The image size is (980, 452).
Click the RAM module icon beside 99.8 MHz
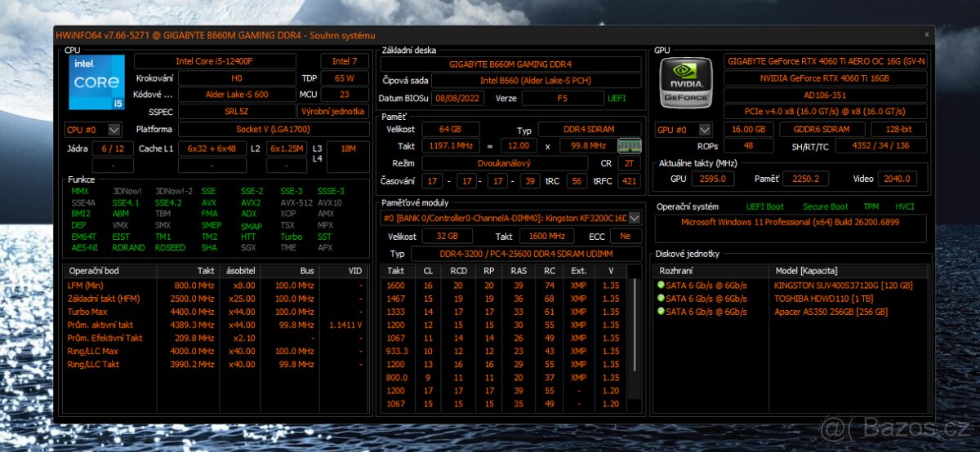point(628,145)
